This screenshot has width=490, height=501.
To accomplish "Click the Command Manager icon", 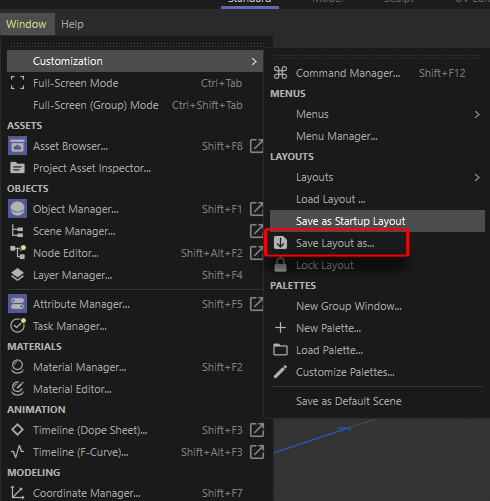I will click(x=280, y=73).
